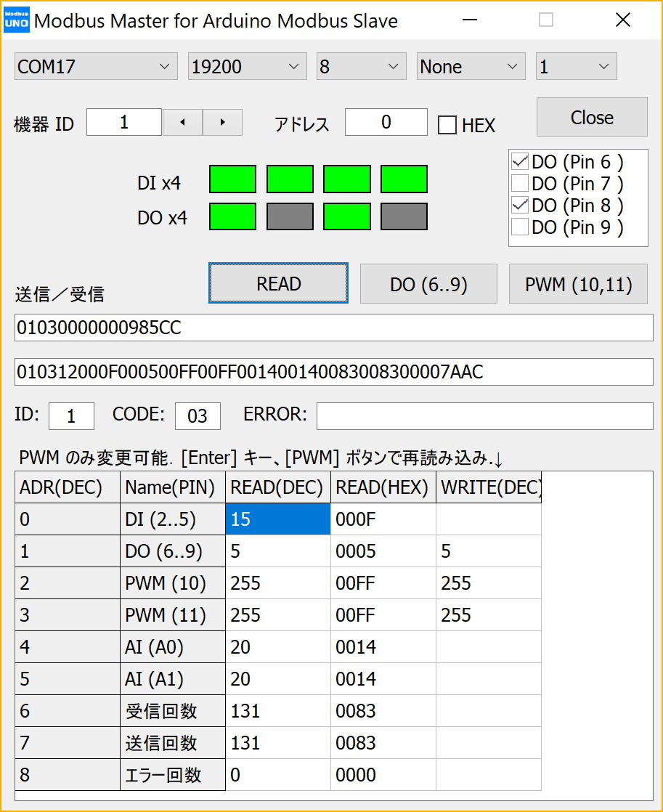Image resolution: width=663 pixels, height=812 pixels.
Task: Click the second DI green indicator
Action: coord(290,179)
